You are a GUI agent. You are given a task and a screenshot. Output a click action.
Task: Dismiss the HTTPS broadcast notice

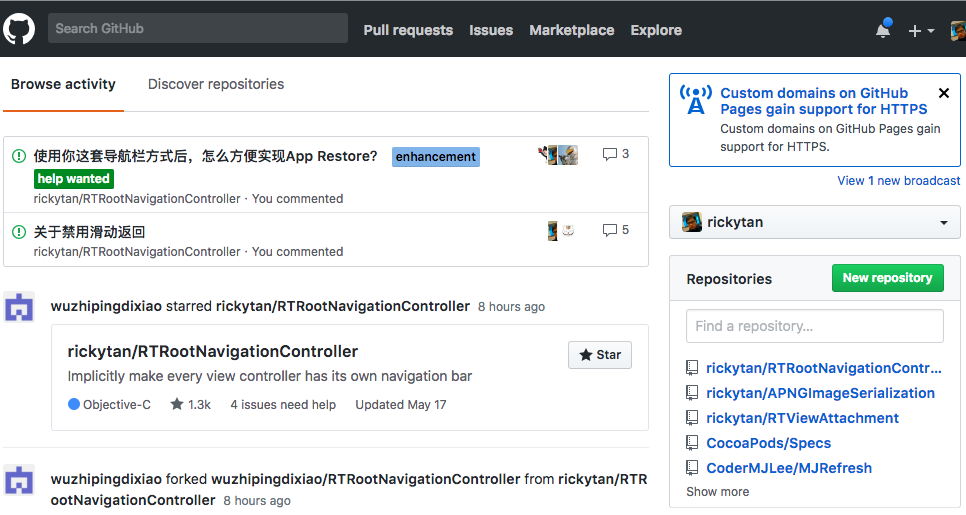(x=943, y=93)
